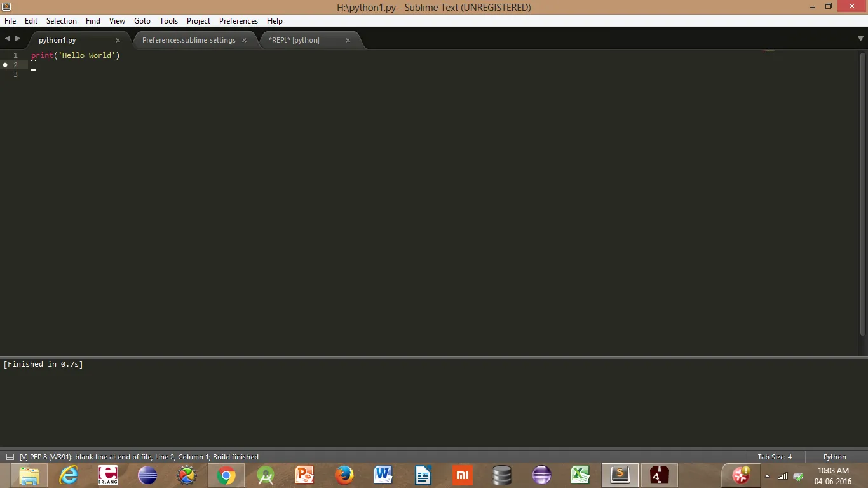Restore down the Sublime Text window

tap(828, 6)
